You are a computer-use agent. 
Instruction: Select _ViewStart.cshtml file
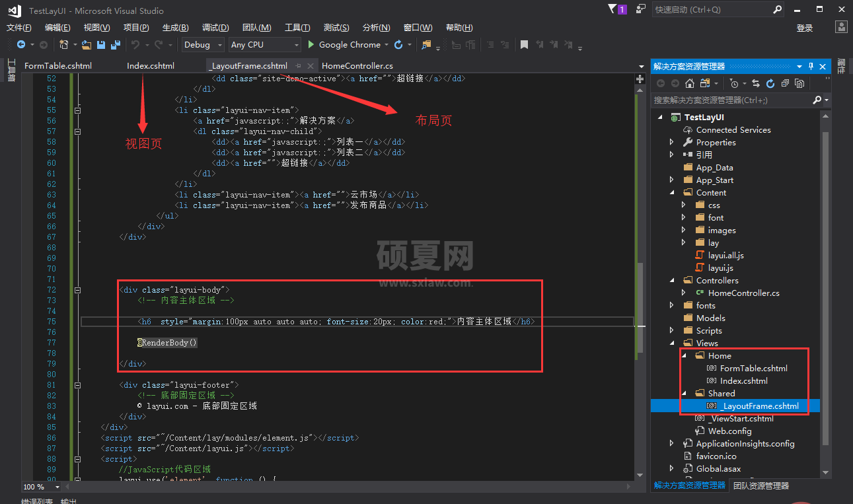(741, 419)
